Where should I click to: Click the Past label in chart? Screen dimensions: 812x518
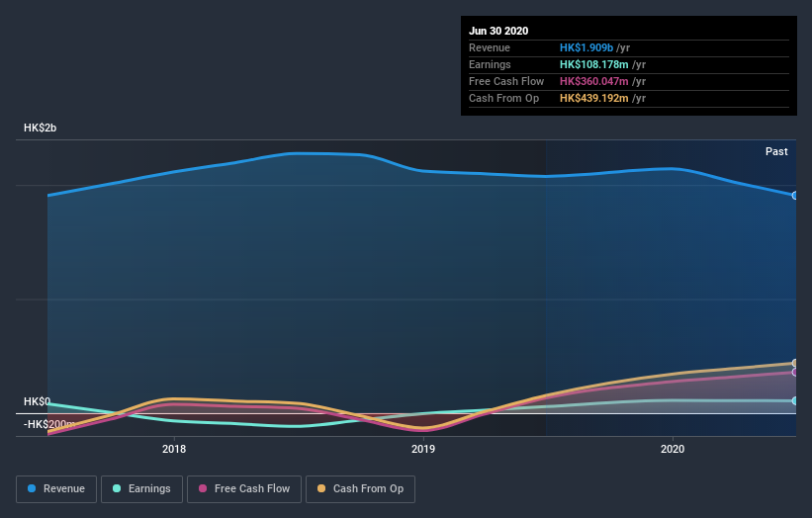click(776, 151)
